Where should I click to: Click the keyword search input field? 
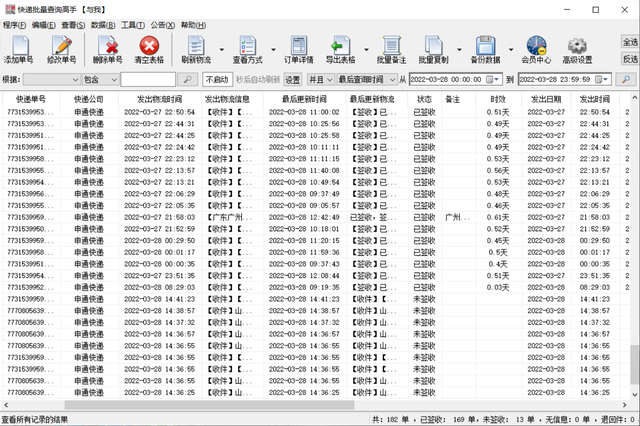pos(148,79)
